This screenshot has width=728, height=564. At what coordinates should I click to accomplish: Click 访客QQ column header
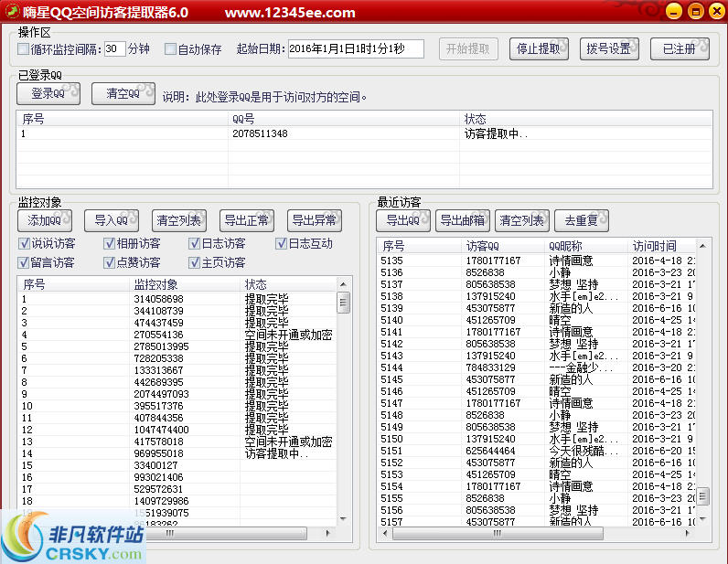tap(503, 246)
